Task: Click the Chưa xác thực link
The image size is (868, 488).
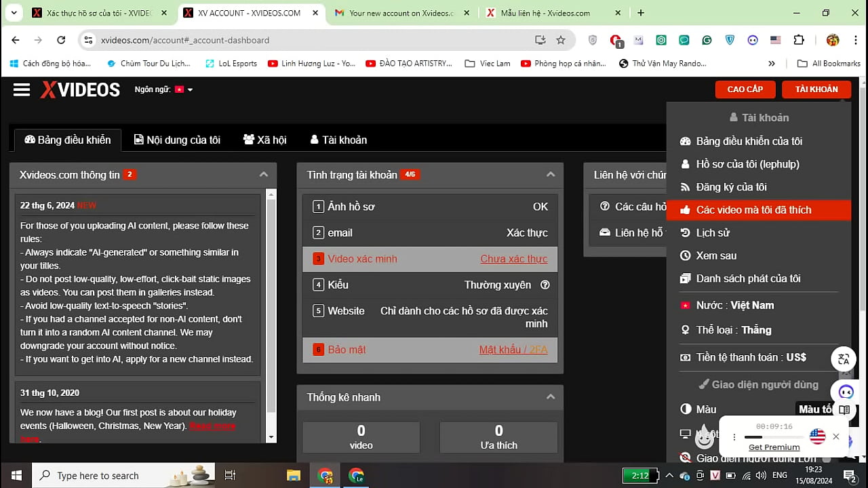Action: click(514, 259)
